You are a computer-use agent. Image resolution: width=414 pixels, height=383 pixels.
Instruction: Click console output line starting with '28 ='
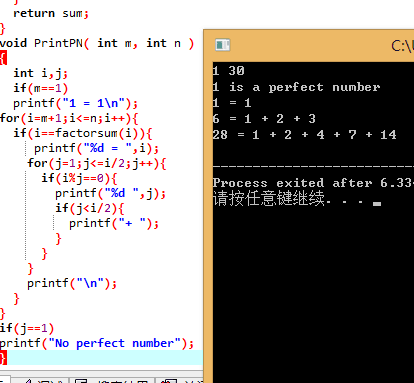tap(305, 135)
